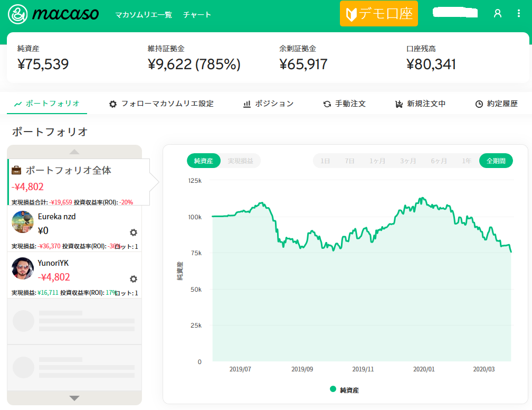Viewport: 532px width, 410px height.
Task: Open マカソムリエ一覧 in the header
Action: point(144,15)
